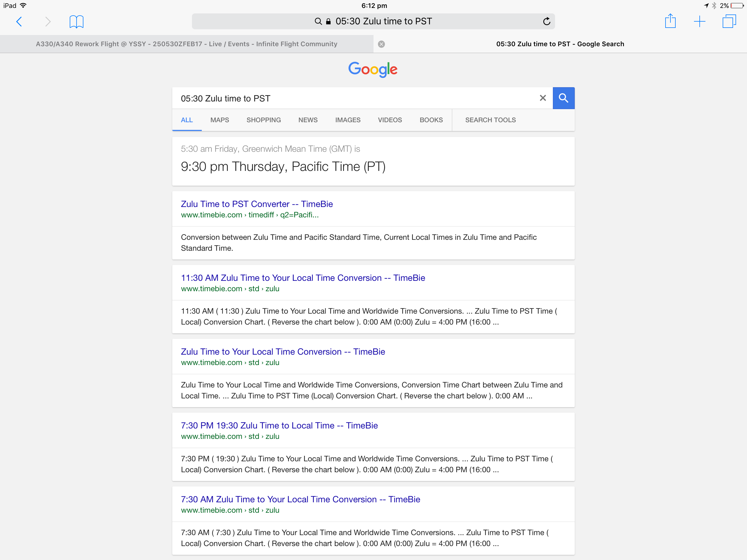Screen dimensions: 747x560
Task: Switch to the A330/A340 Rework Flight tab
Action: click(x=186, y=44)
